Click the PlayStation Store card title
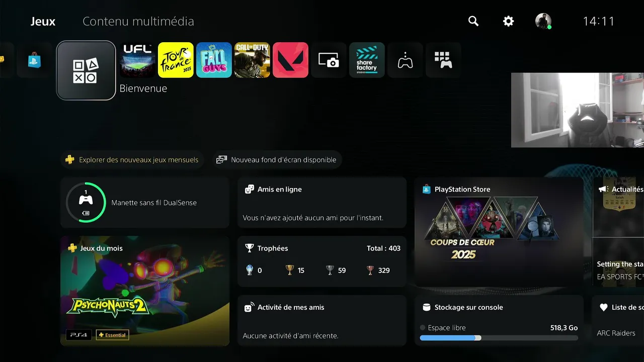The height and width of the screenshot is (362, 644). [x=462, y=190]
